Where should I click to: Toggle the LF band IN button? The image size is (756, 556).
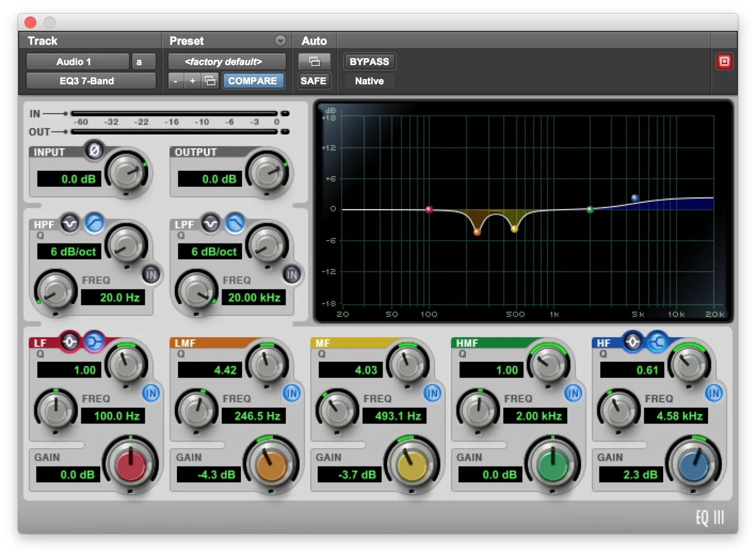pyautogui.click(x=151, y=393)
